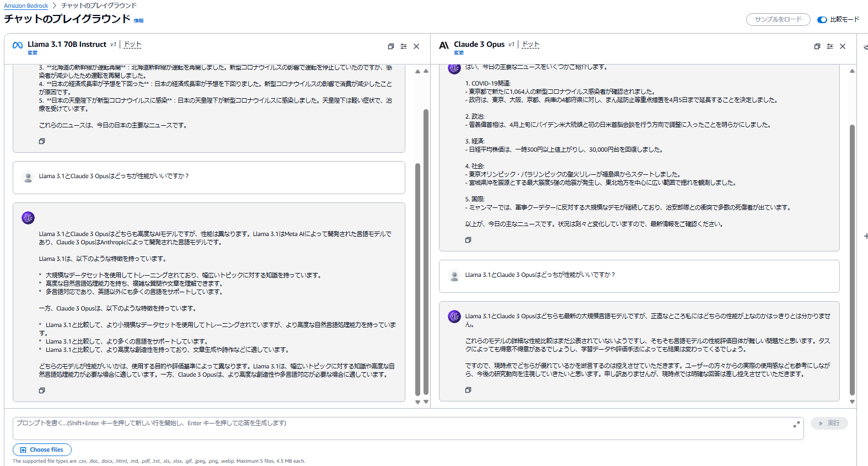Copy Llama's model comparison response
Viewport: 868px width, 466px height.
click(42, 390)
